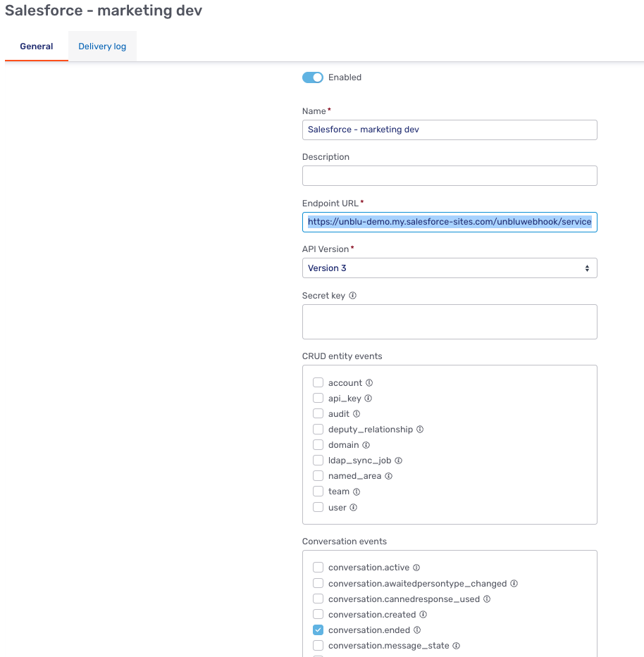Screen dimensions: 644x657
Task: Open info for conversation.awaitedpersontype_changed event
Action: coord(514,583)
